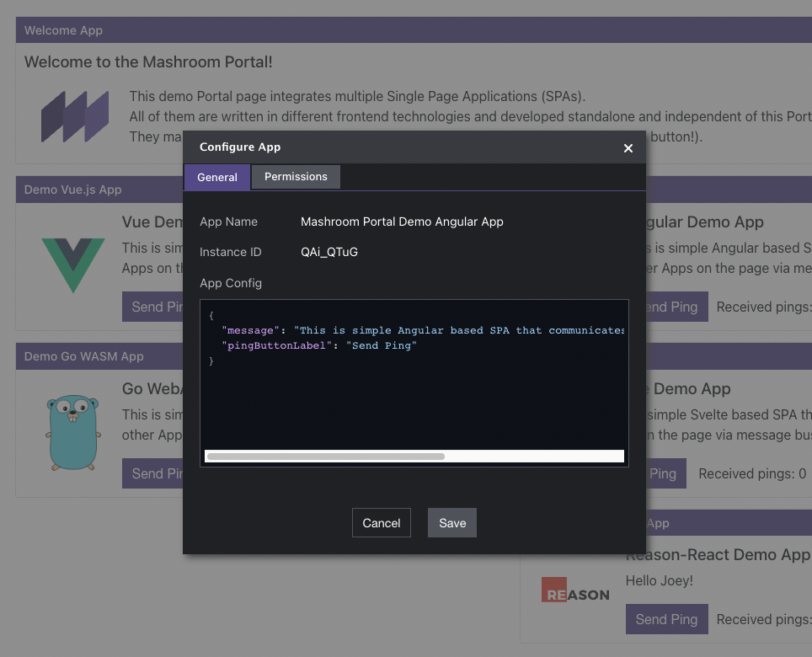Click the "Send Ping" value in config editor
This screenshot has height=657, width=812.
[x=381, y=346]
